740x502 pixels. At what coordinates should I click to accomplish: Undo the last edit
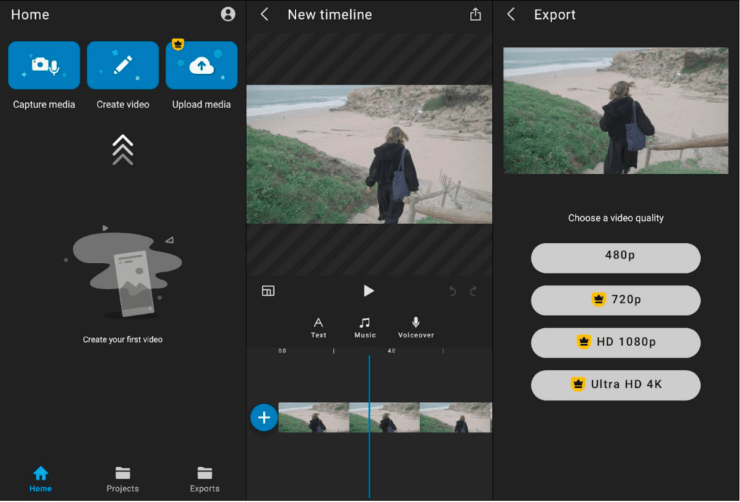tap(452, 291)
